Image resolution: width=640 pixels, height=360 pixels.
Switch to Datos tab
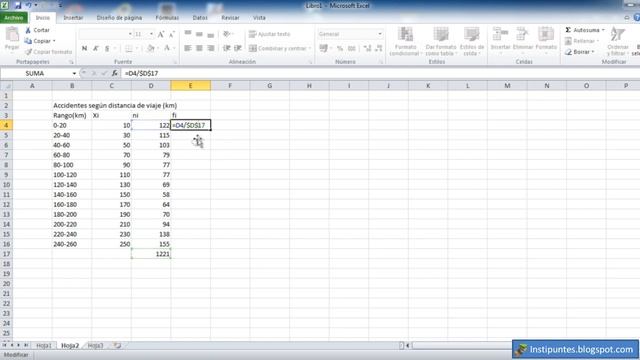click(x=200, y=18)
